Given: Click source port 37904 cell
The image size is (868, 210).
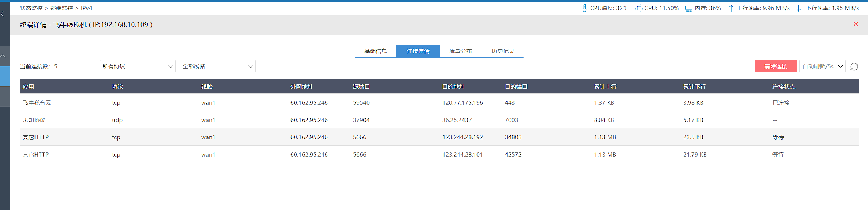Looking at the screenshot, I should (361, 120).
